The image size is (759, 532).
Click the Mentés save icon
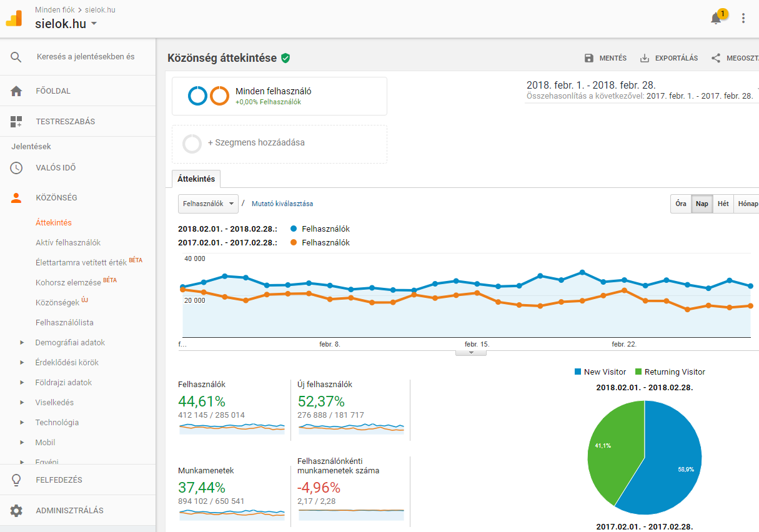click(x=588, y=57)
